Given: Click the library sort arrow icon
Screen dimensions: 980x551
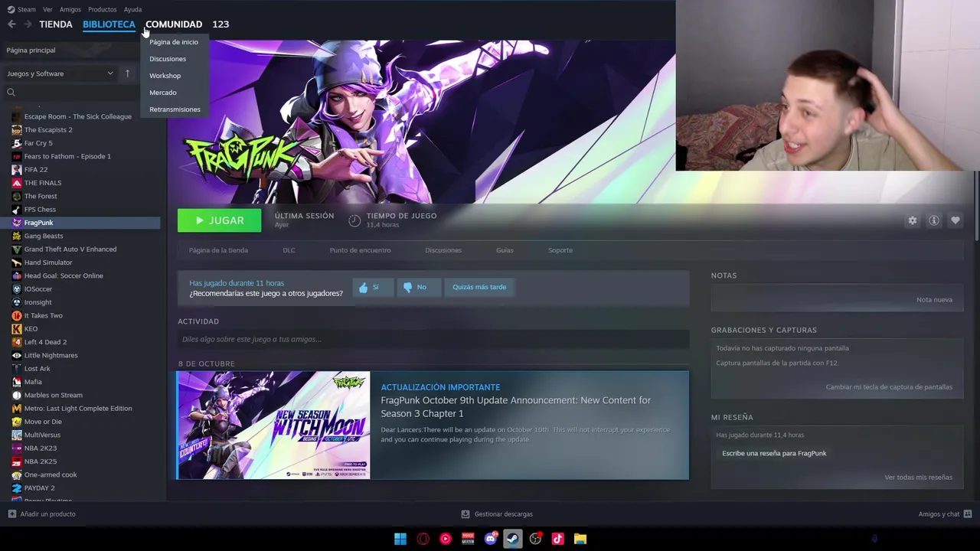Looking at the screenshot, I should click(128, 73).
